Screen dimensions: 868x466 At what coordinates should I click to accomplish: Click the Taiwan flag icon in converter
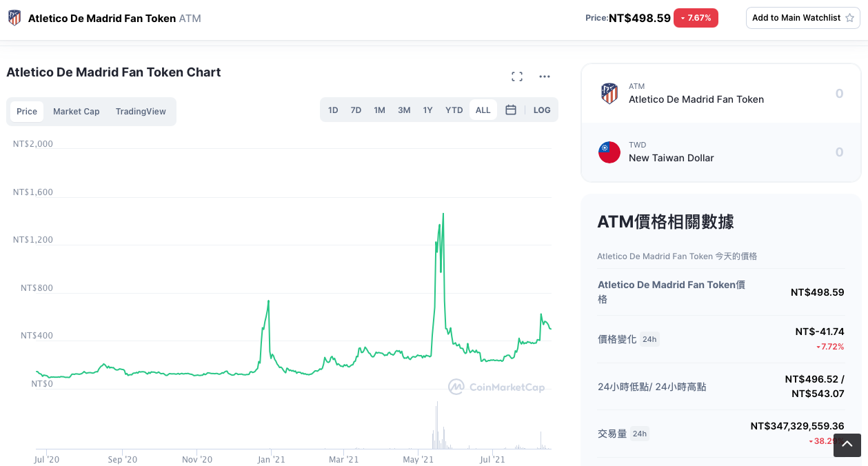(x=609, y=152)
